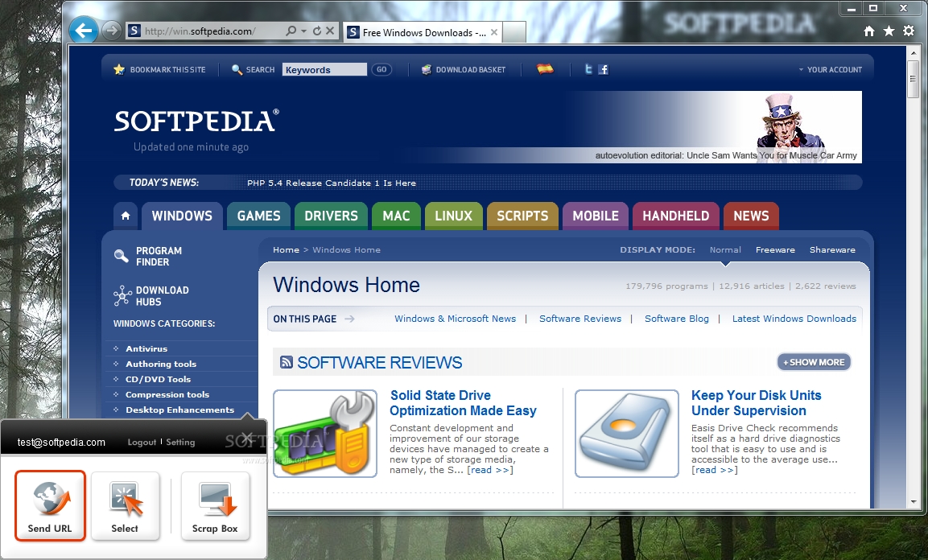The image size is (928, 560).
Task: Open Download Hubs
Action: tap(151, 295)
